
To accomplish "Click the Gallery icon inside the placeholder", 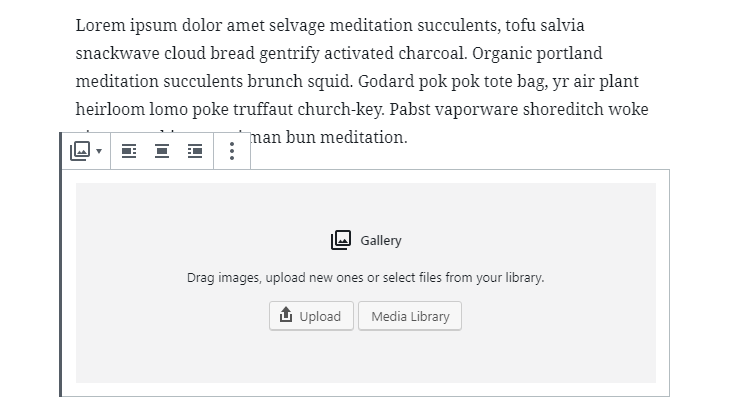I will click(x=341, y=240).
